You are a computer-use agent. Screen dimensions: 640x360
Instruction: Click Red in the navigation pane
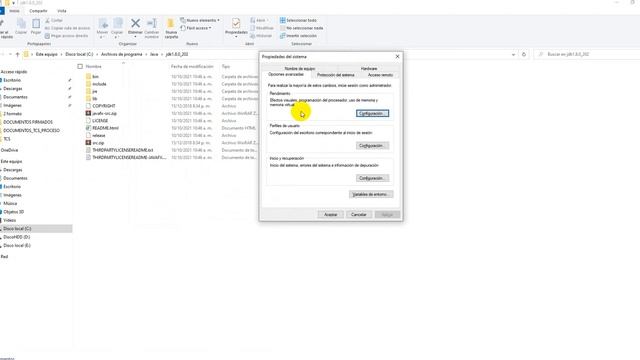pyautogui.click(x=4, y=257)
